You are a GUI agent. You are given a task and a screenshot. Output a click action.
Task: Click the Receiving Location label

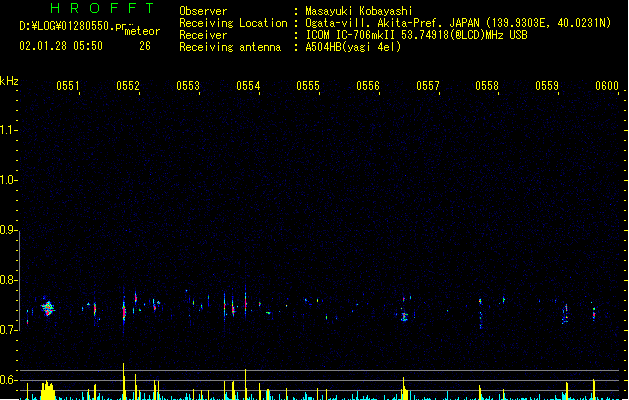point(233,23)
